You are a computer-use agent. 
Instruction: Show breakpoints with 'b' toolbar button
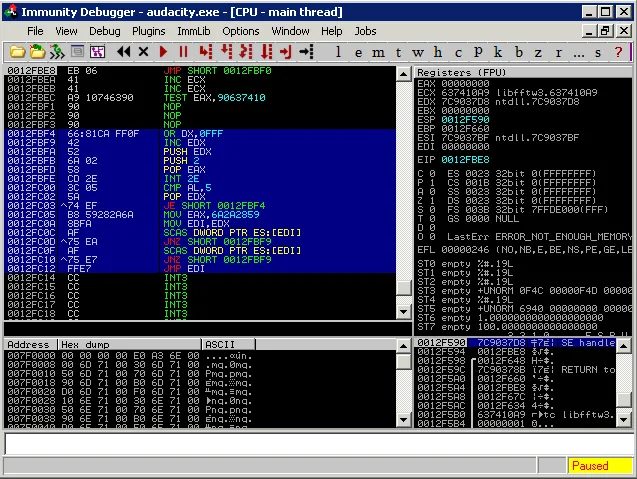point(518,51)
